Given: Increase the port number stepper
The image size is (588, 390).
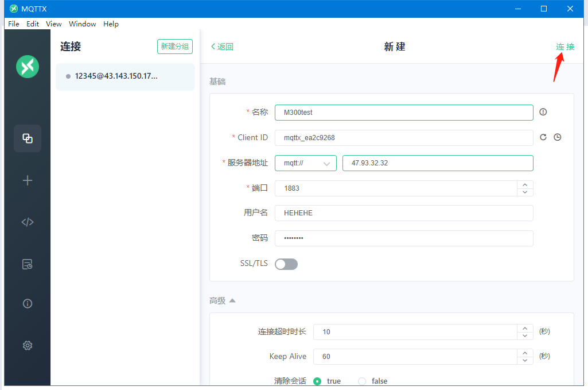Looking at the screenshot, I should pos(525,184).
